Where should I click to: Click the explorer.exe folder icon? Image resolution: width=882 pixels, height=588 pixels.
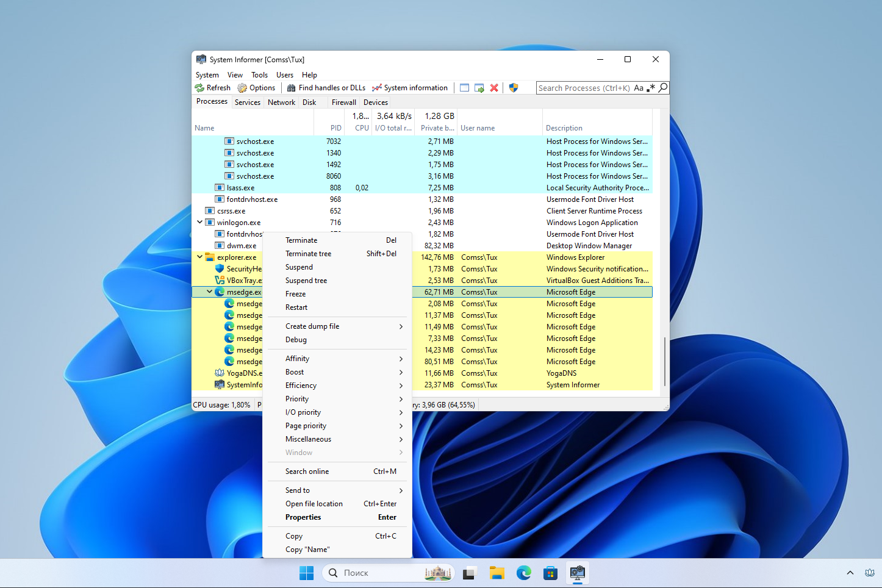[210, 257]
